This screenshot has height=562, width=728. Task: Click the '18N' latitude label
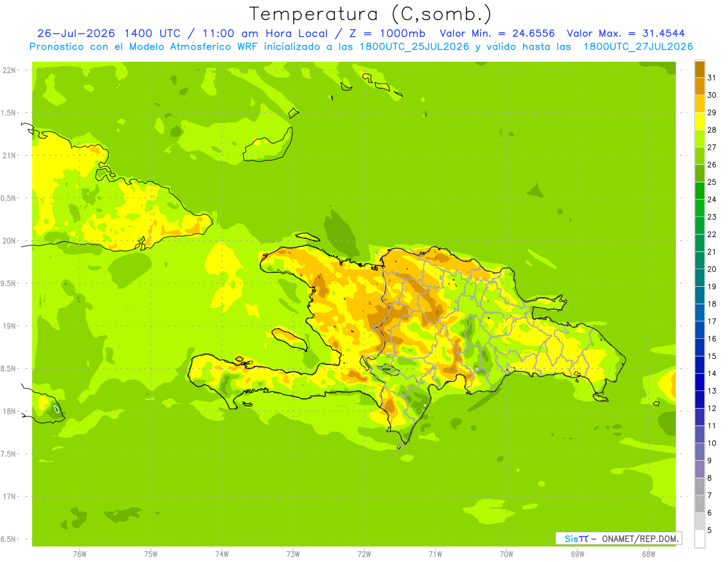pos(10,411)
